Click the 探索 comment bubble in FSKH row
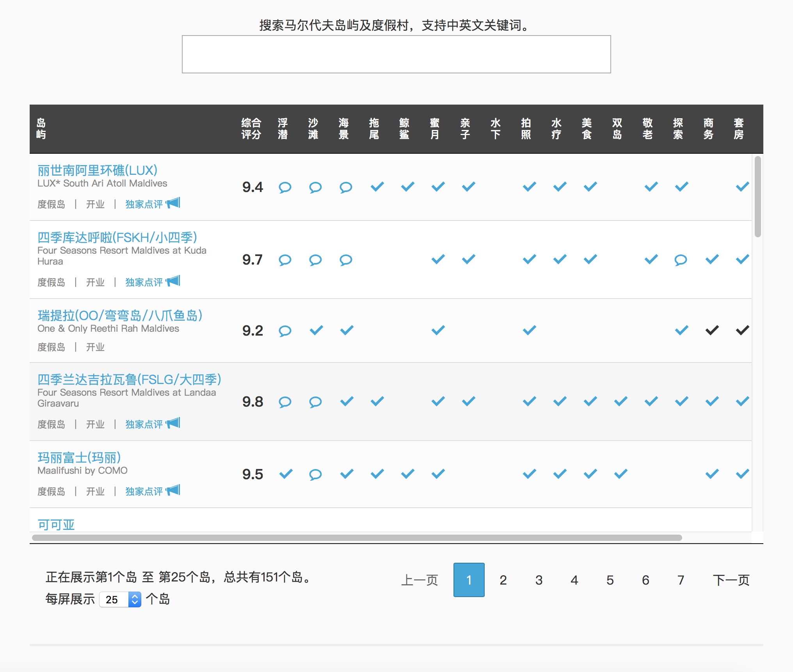The height and width of the screenshot is (672, 793). click(x=681, y=260)
